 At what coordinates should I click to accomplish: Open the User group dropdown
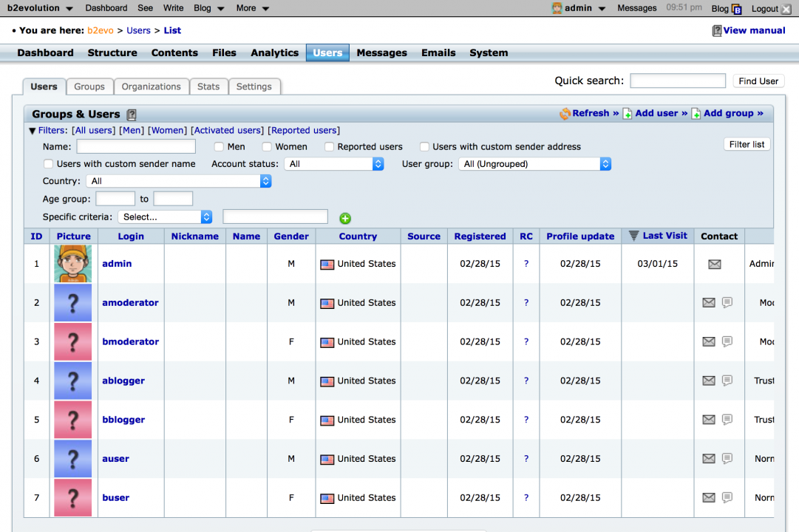pos(534,164)
